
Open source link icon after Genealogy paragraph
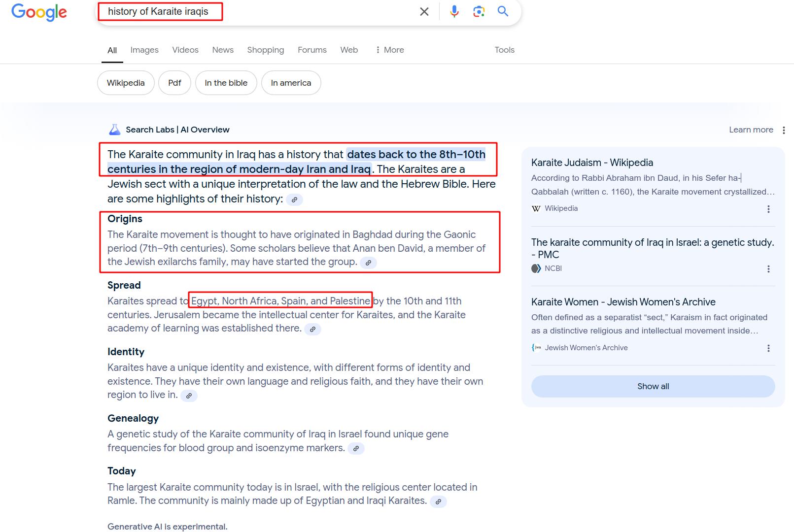tap(356, 449)
